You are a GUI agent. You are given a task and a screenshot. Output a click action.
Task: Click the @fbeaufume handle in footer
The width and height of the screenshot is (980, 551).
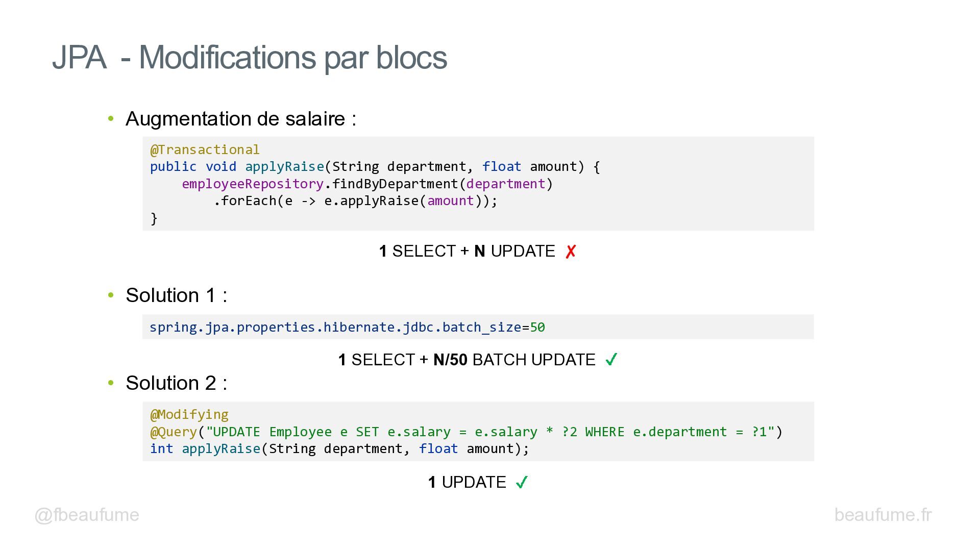click(x=87, y=515)
